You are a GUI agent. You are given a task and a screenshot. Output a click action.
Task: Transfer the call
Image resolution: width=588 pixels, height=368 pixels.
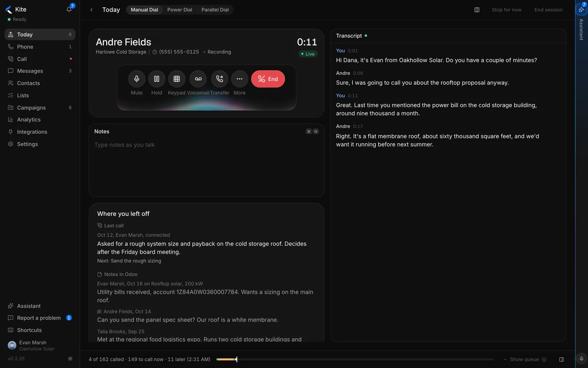[x=220, y=79]
